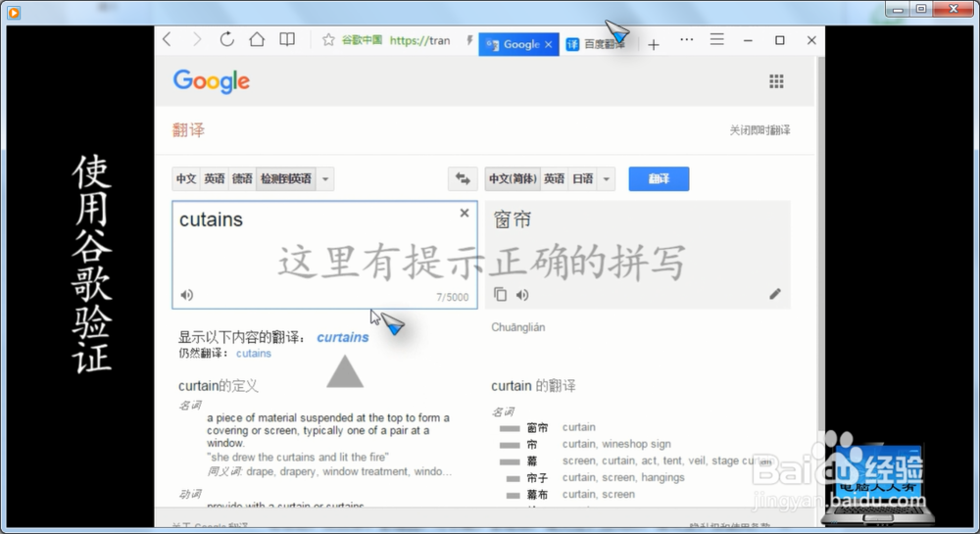This screenshot has height=534, width=980.
Task: Open the browser three-dots more menu
Action: 687,39
